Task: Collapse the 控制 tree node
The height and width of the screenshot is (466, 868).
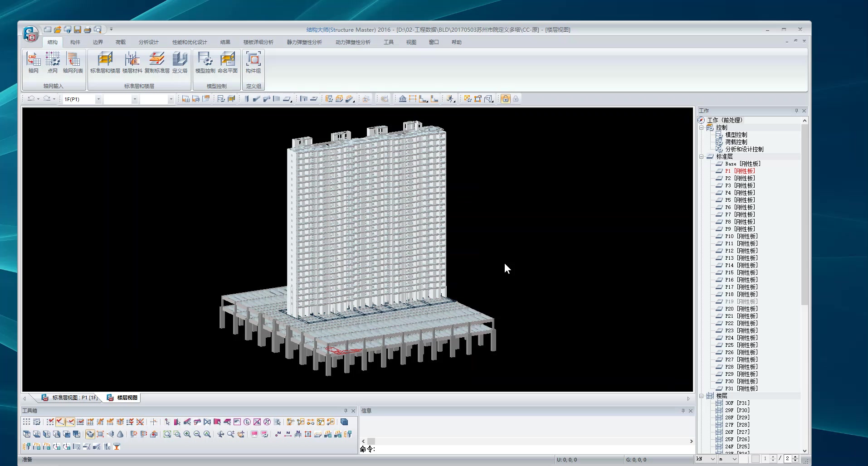Action: [x=702, y=128]
